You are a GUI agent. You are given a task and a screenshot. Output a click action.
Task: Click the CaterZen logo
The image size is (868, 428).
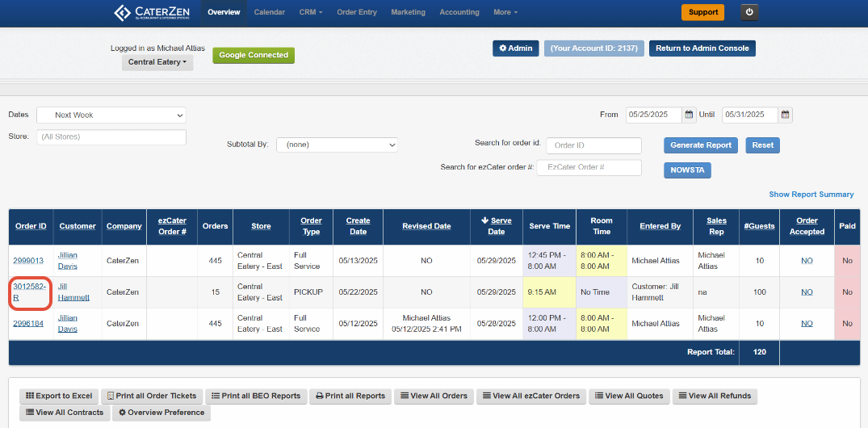pos(153,12)
